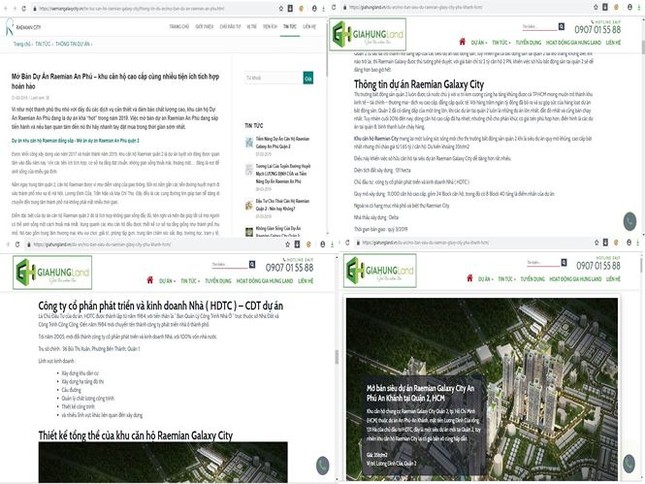Image resolution: width=645 pixels, height=484 pixels.
Task: Expand DỰ ÁN dropdown in bottom-left window
Action: (x=167, y=281)
